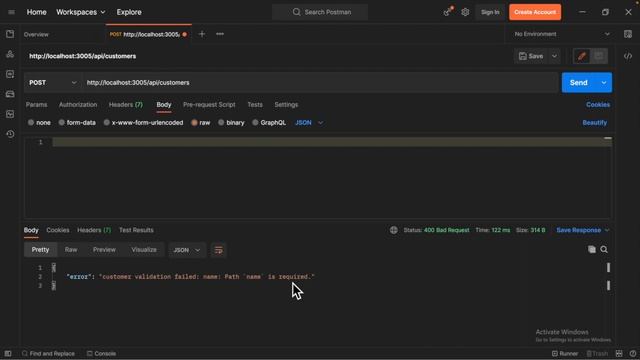Open the help icon in status bar
Image resolution: width=640 pixels, height=360 pixels.
click(633, 353)
